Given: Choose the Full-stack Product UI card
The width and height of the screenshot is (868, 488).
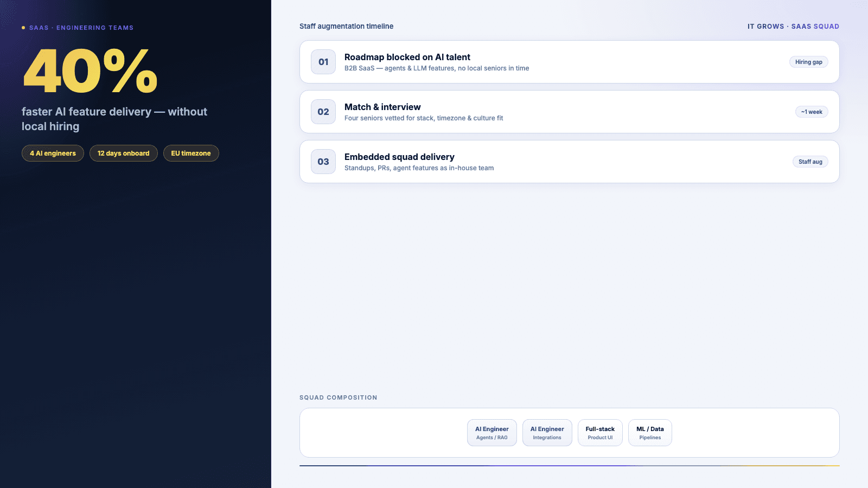Looking at the screenshot, I should 600,433.
